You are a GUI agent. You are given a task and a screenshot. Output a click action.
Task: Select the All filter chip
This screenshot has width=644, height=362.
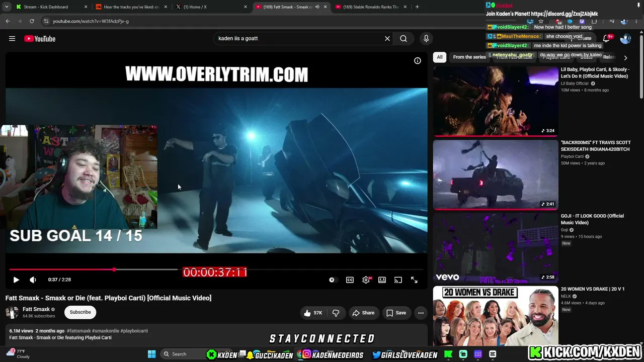[440, 57]
